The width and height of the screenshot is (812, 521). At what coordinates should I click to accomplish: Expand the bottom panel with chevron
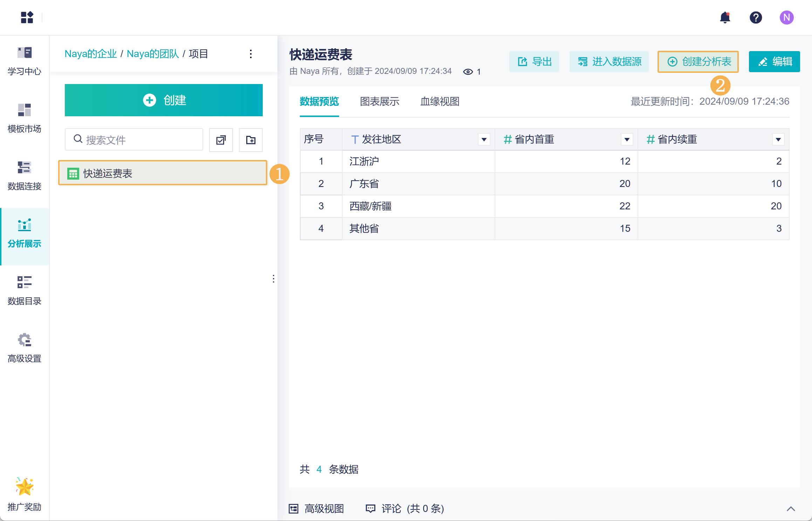[791, 509]
